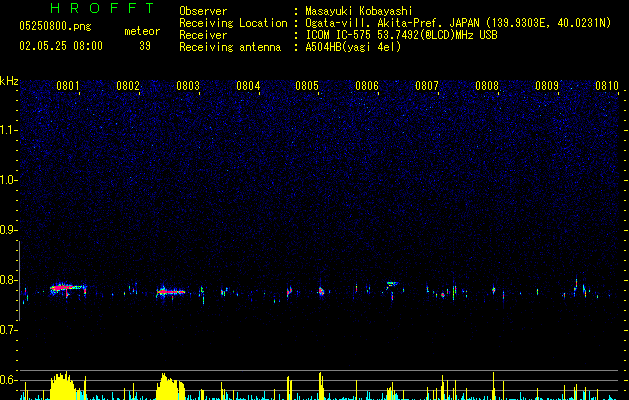Click the date stamp 02.05.25 08:00

coord(61,46)
